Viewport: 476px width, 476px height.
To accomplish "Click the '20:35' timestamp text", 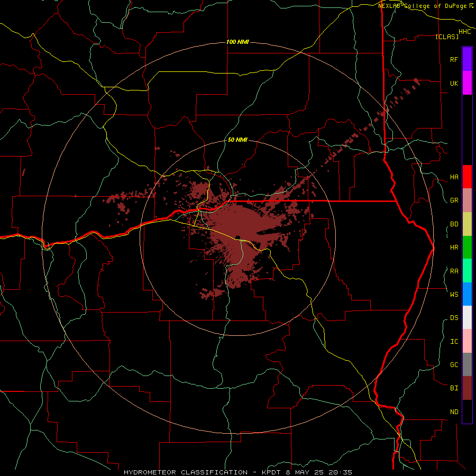I will (x=341, y=472).
